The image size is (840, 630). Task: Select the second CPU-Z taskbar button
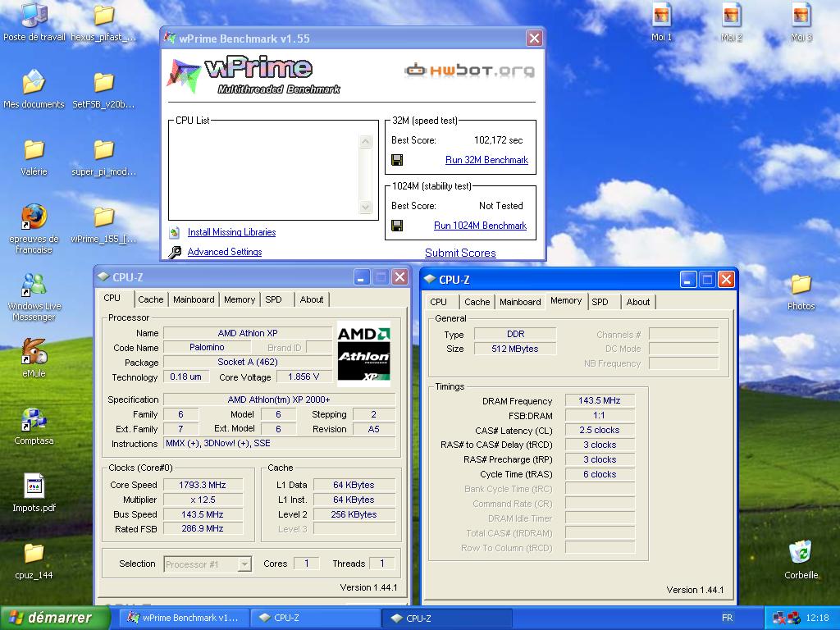coord(447,618)
